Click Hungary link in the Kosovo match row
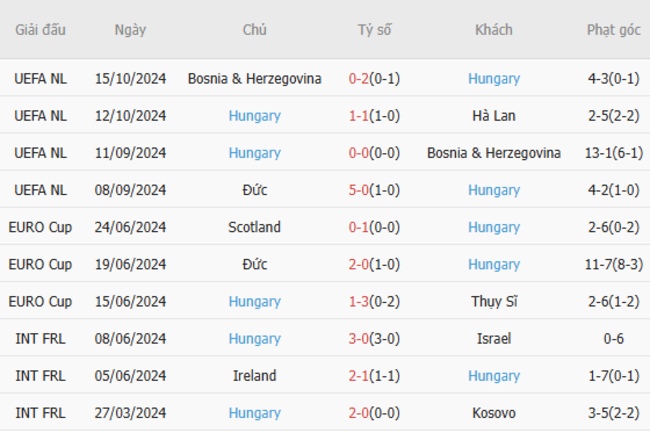The width and height of the screenshot is (650, 447). pos(255,413)
